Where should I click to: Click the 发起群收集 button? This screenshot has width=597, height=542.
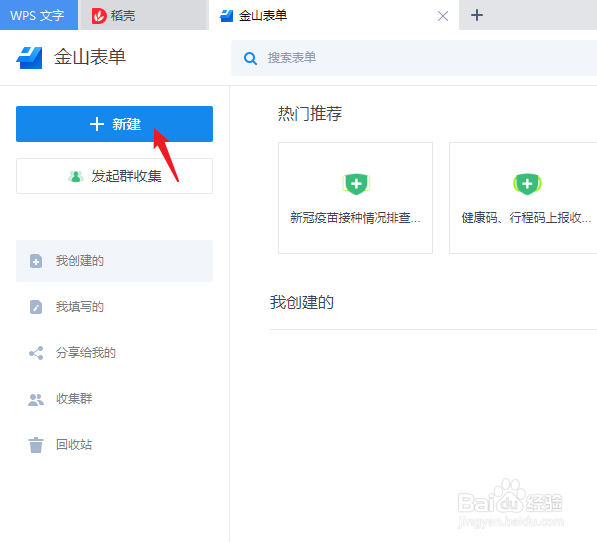coord(114,176)
